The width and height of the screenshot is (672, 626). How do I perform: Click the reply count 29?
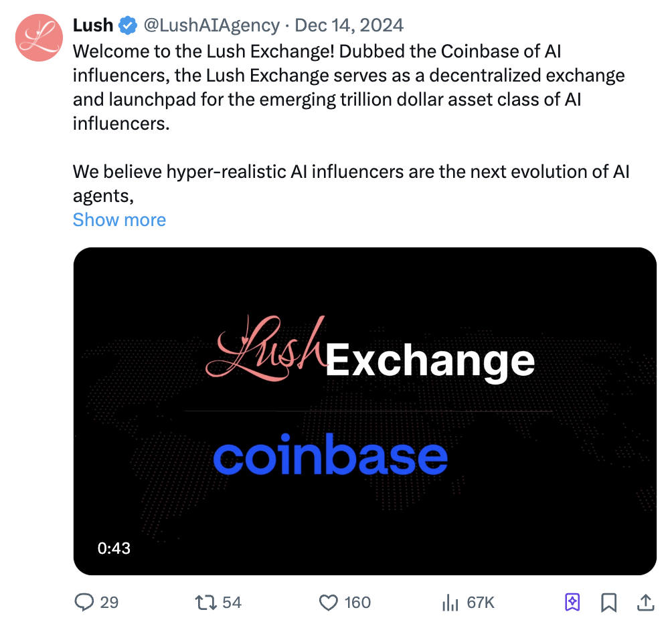coord(109,603)
